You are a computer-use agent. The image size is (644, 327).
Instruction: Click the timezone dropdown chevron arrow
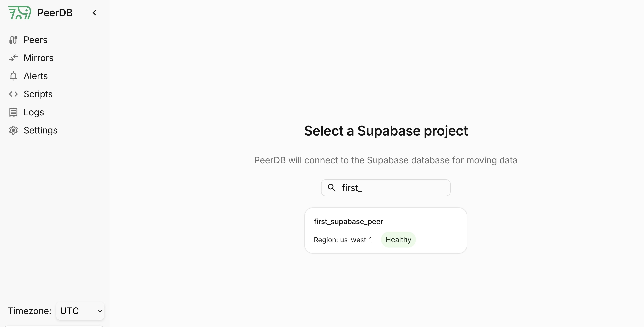(100, 311)
